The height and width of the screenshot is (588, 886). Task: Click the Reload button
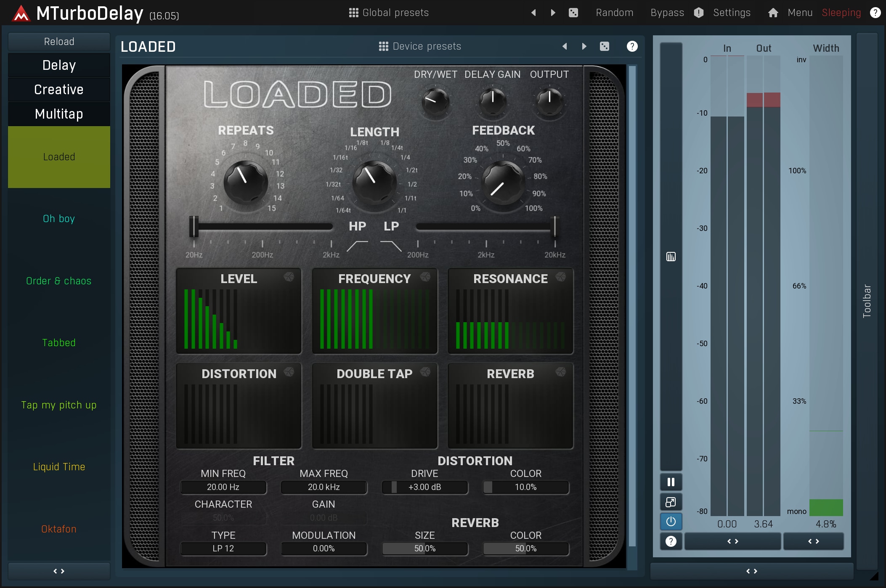pyautogui.click(x=59, y=42)
